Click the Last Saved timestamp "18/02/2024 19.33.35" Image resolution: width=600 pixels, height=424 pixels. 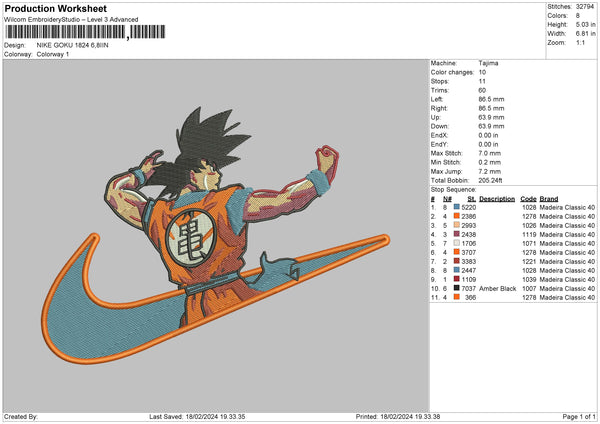click(215, 416)
